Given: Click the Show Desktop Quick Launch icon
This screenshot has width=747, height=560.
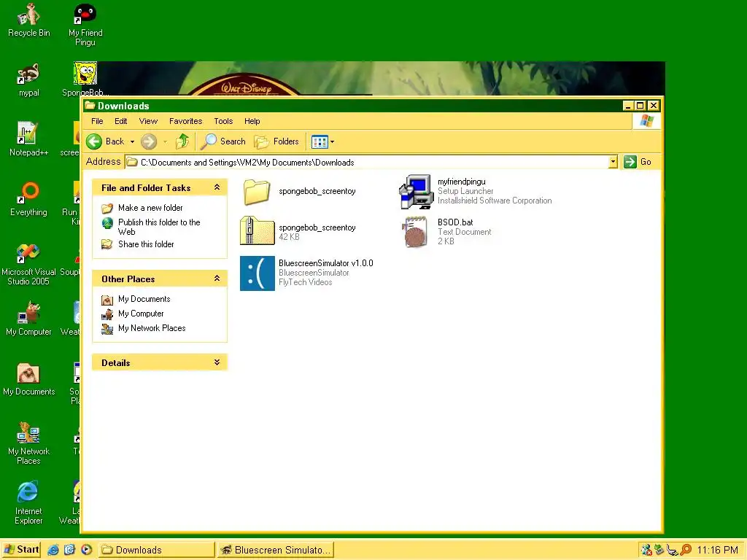Looking at the screenshot, I should pyautogui.click(x=69, y=550).
